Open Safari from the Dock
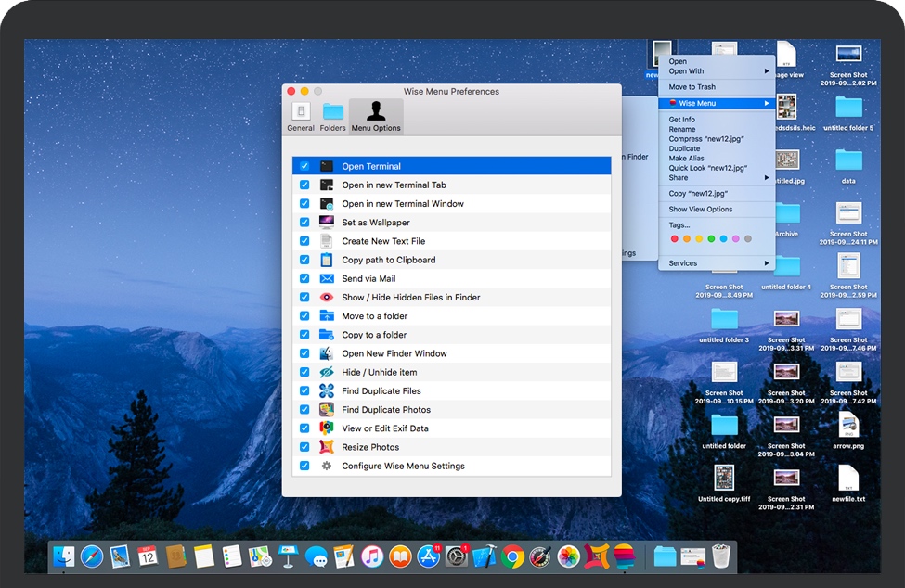This screenshot has height=588, width=905. [92, 556]
